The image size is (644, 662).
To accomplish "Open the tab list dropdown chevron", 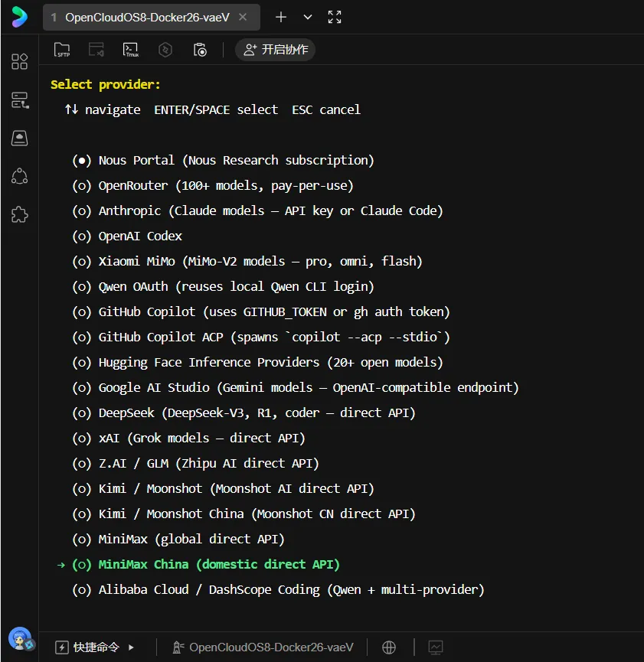I will pyautogui.click(x=308, y=18).
